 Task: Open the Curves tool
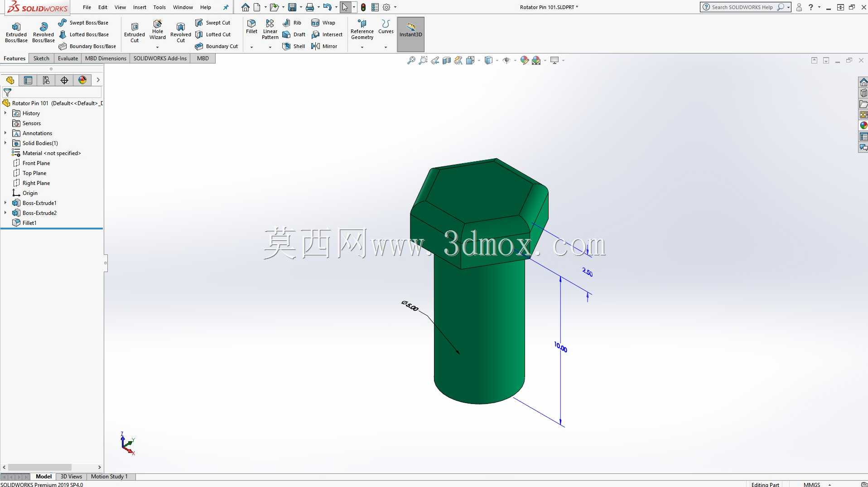(x=386, y=27)
